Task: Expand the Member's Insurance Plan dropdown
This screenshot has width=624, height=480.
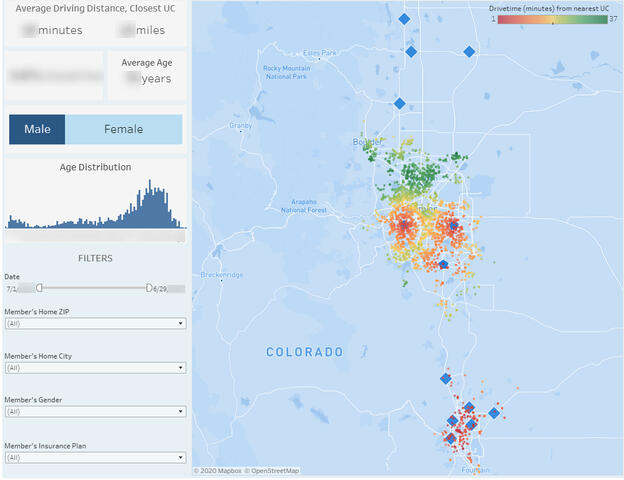Action: 95,457
